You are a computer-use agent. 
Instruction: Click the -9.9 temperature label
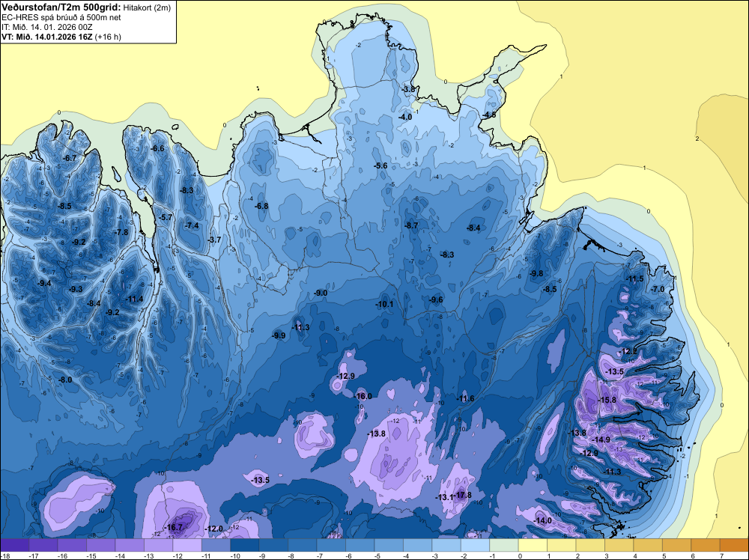tap(279, 335)
